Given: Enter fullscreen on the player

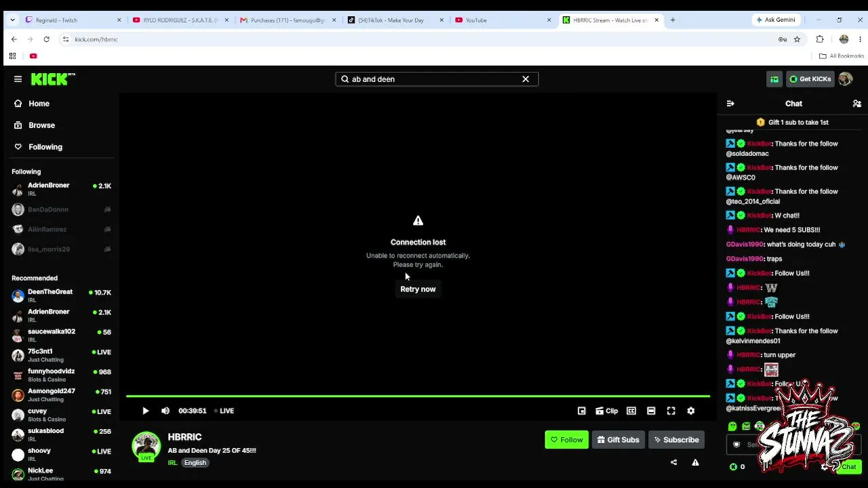Looking at the screenshot, I should coord(671,411).
